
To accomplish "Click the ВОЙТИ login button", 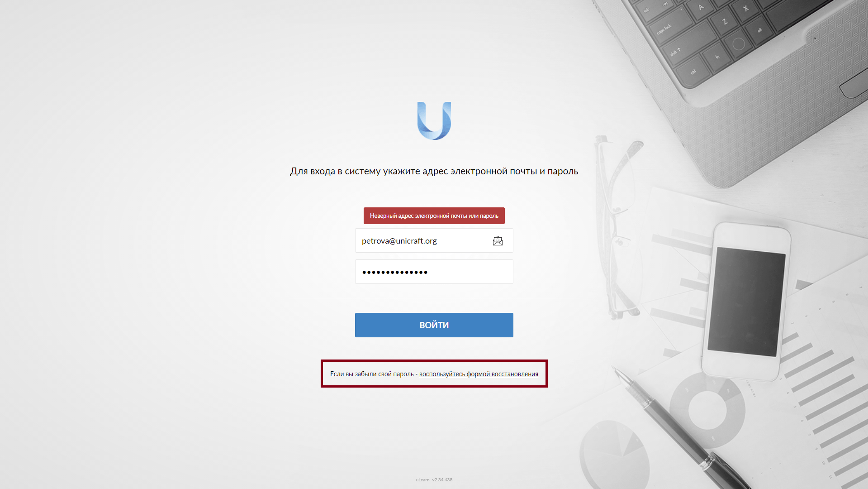I will (434, 325).
